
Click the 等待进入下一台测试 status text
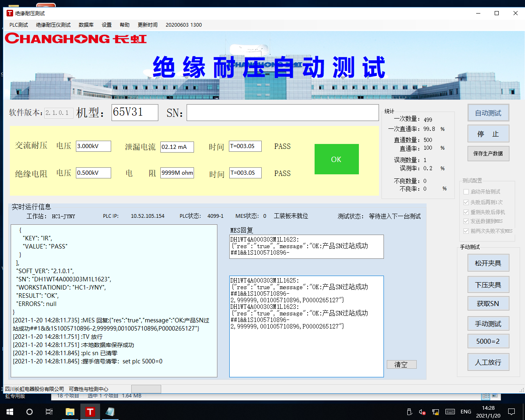coord(395,216)
